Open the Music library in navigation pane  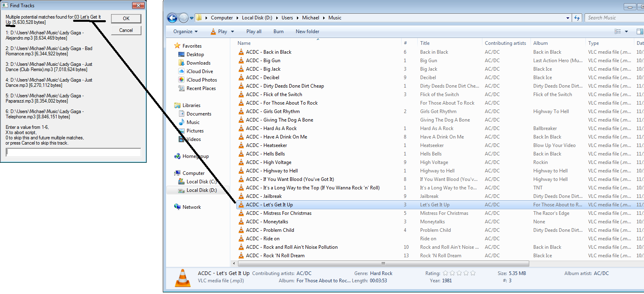pos(193,122)
